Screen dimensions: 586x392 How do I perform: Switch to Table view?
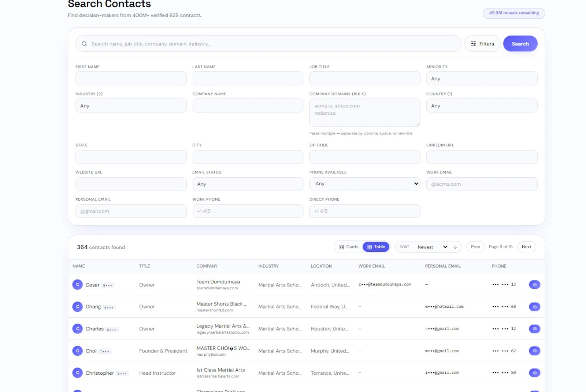pos(376,247)
